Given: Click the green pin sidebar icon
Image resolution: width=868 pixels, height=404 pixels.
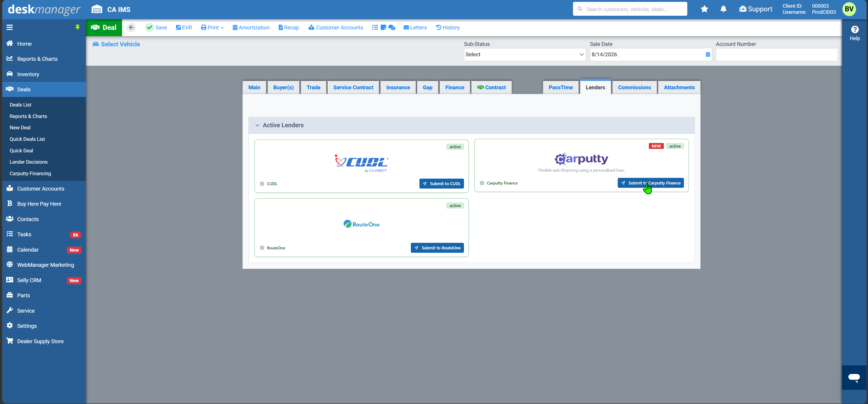Looking at the screenshot, I should coord(78,27).
